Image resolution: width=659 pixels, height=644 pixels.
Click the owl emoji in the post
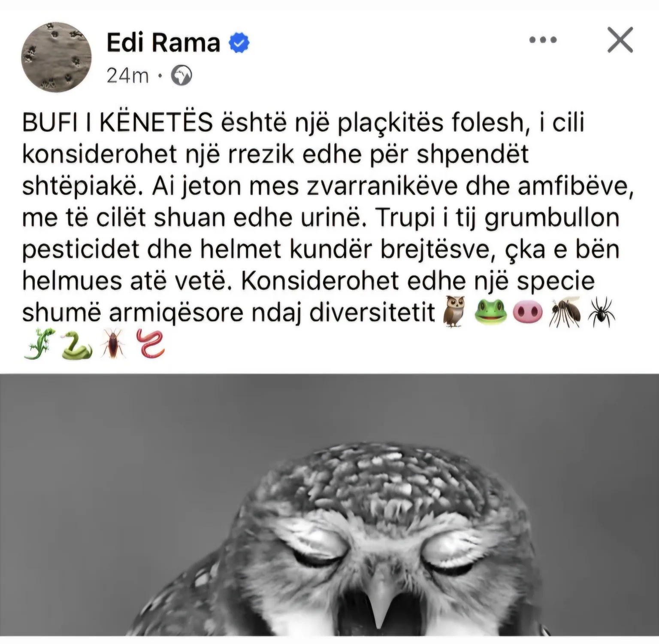455,312
